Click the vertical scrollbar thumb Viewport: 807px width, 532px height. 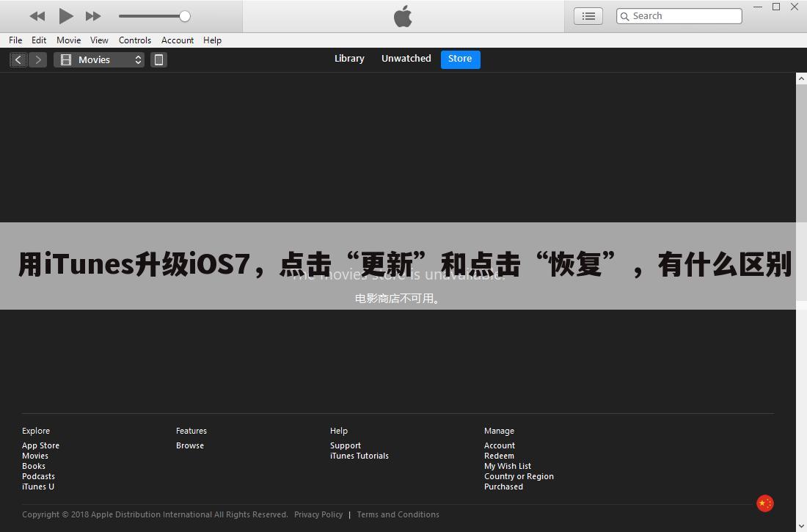point(801,193)
